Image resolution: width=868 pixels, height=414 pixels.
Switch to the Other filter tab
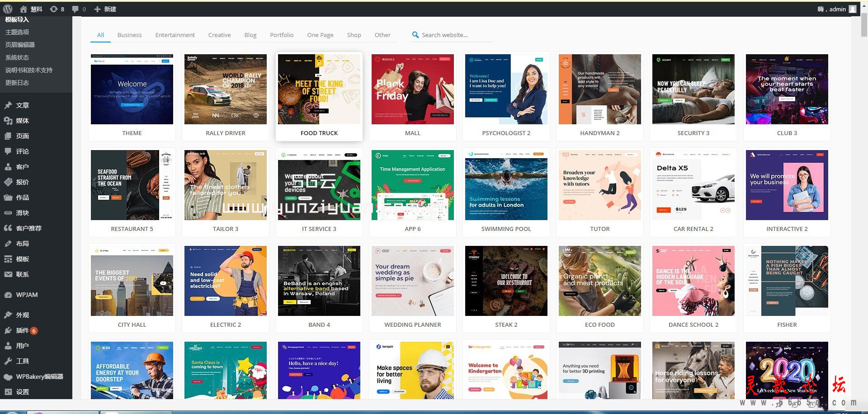click(x=382, y=35)
